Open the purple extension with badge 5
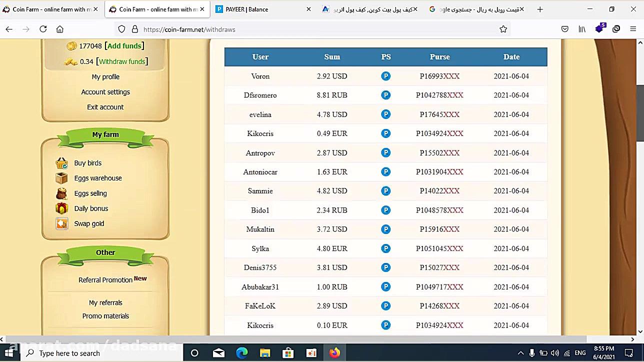 pos(599,28)
